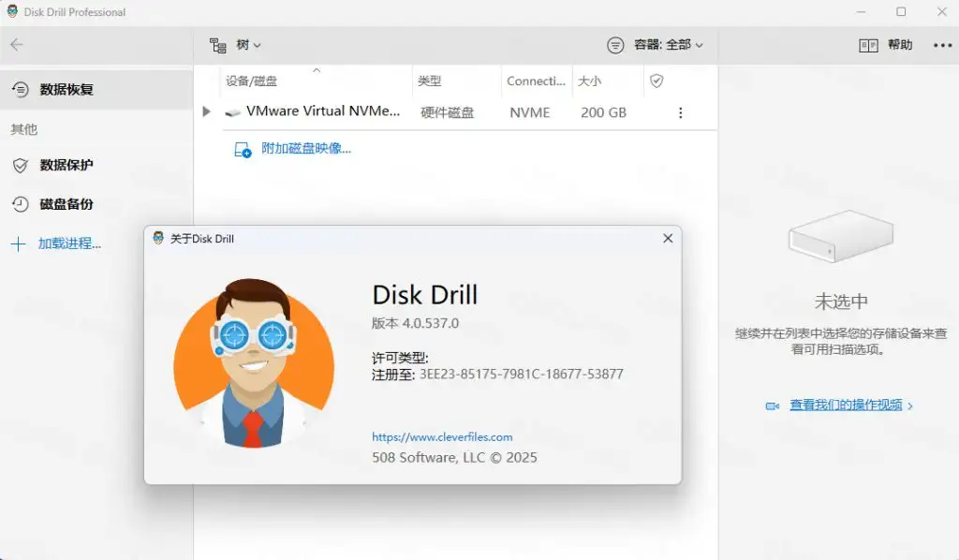This screenshot has height=560, width=959.
Task: Click the Disk Drill mascot image
Action: (x=254, y=362)
